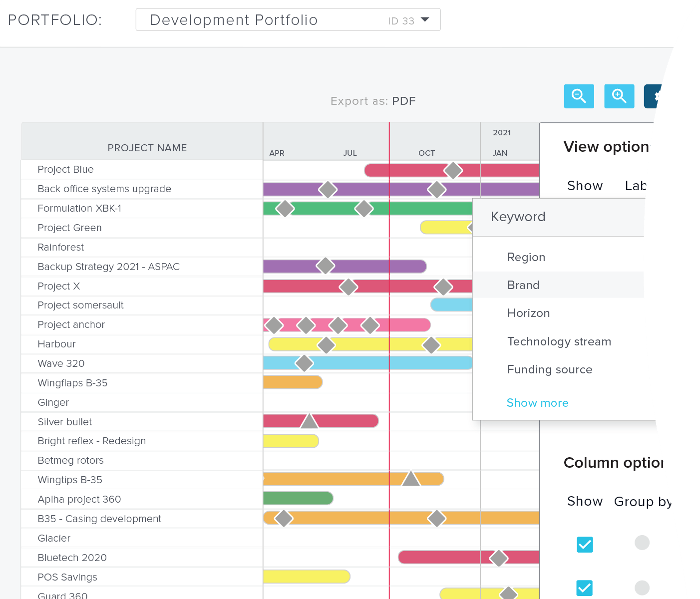Click the Show more link

tap(537, 403)
